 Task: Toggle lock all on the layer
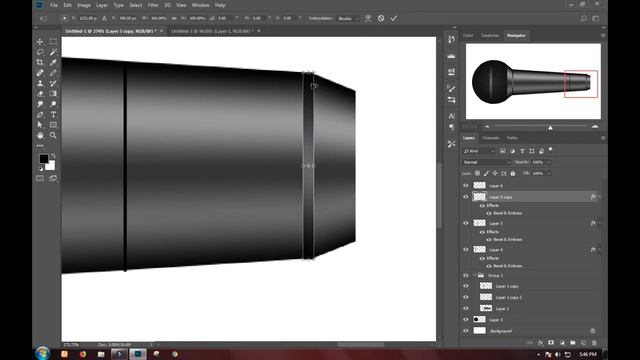click(513, 173)
